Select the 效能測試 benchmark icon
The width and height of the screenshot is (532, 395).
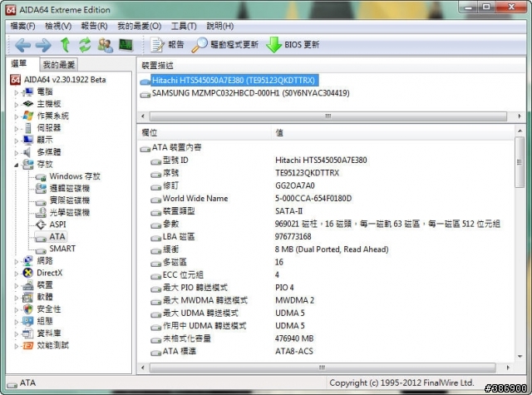click(27, 345)
